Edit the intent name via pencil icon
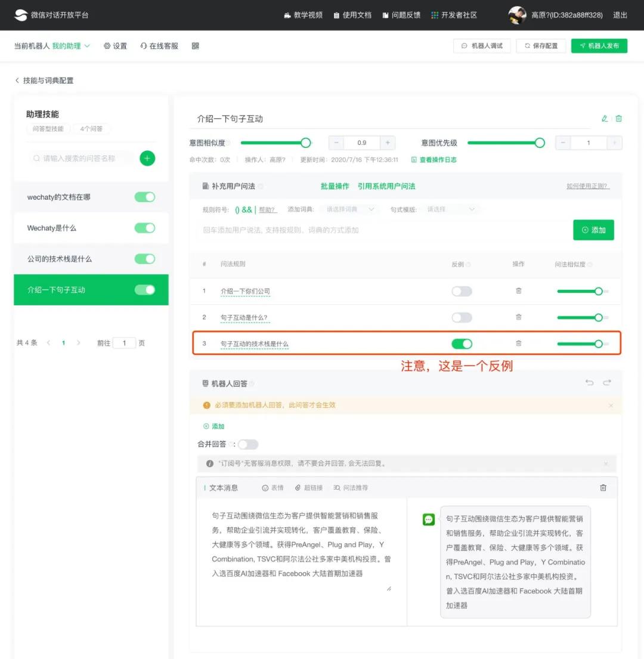The width and height of the screenshot is (644, 659). [603, 119]
